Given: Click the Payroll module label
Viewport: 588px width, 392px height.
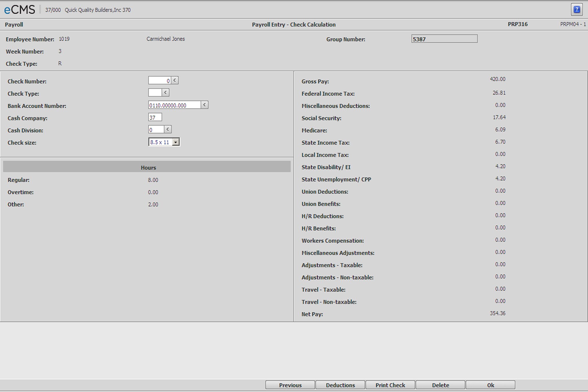Looking at the screenshot, I should [x=14, y=25].
